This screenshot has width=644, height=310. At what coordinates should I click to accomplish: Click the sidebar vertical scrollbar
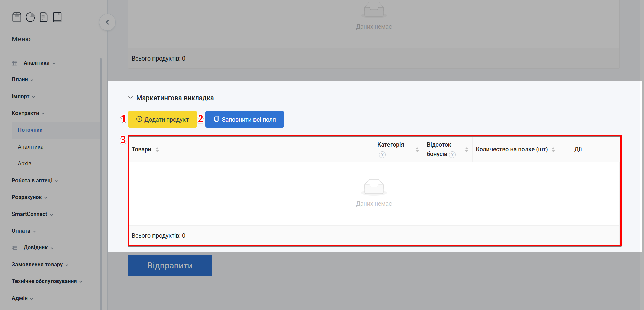pyautogui.click(x=101, y=182)
